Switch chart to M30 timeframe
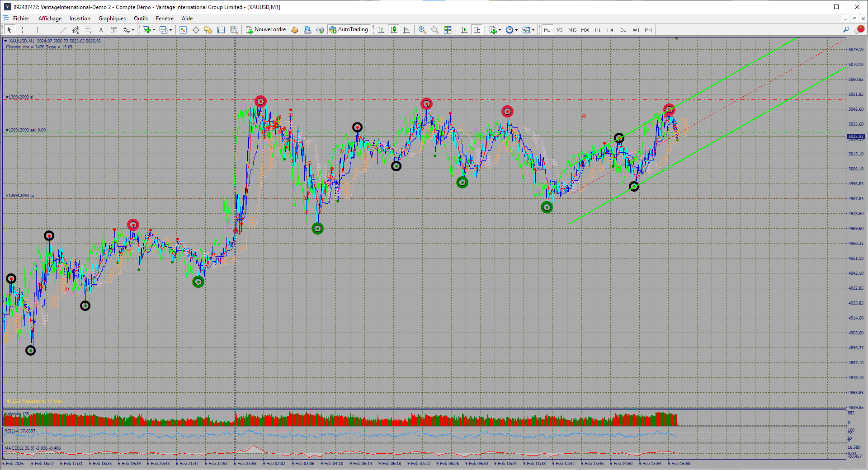868x470 pixels. tap(585, 30)
